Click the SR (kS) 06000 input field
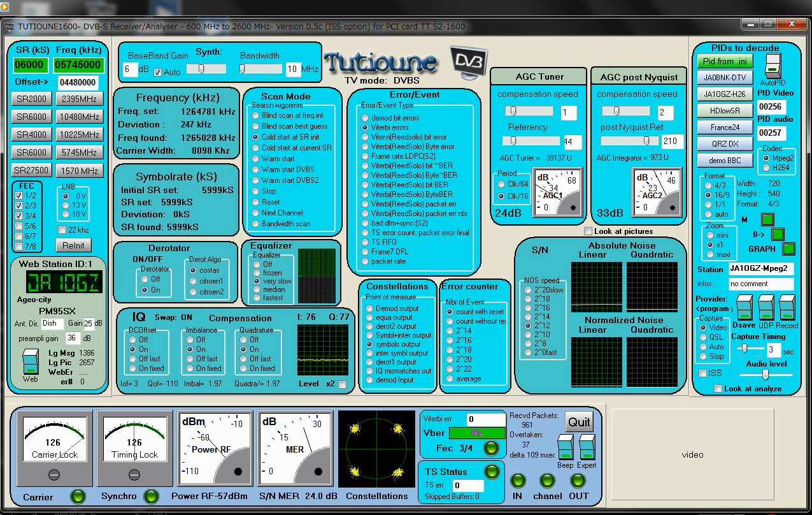This screenshot has width=812, height=515. (30, 65)
